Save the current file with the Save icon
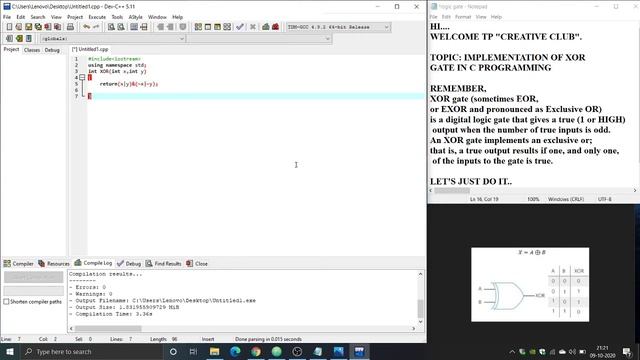This screenshot has width=640, height=360. 29,27
